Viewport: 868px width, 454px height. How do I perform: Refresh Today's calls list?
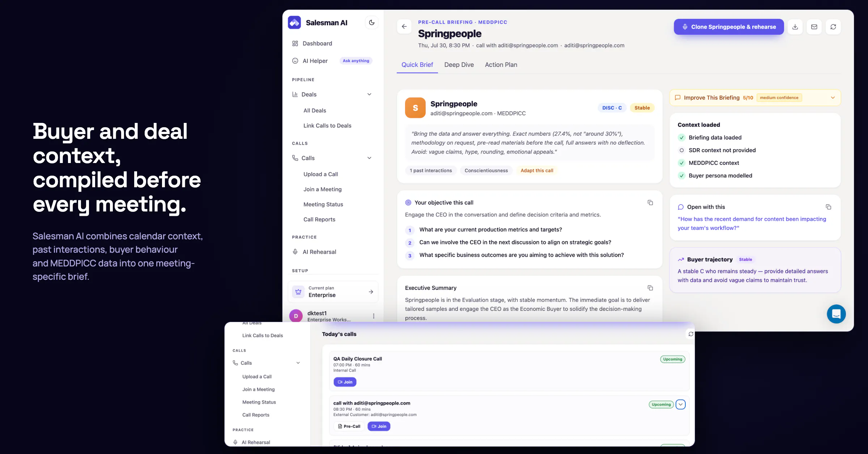click(x=691, y=334)
